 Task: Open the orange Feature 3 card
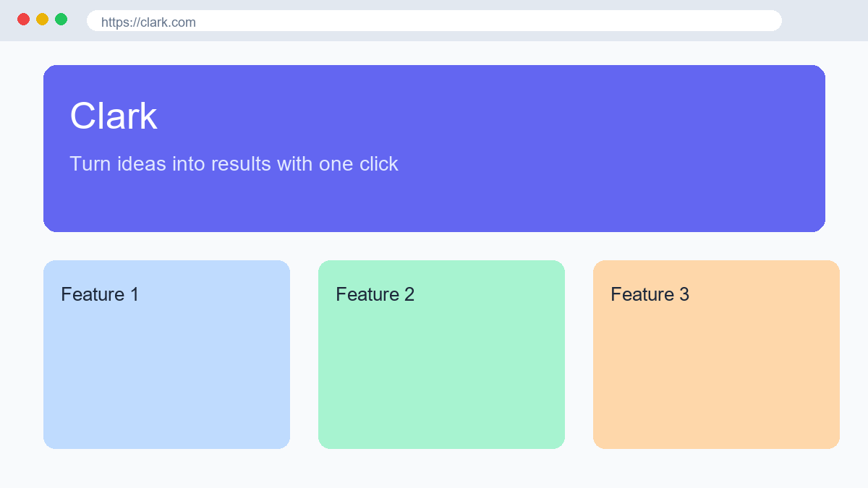pyautogui.click(x=716, y=354)
